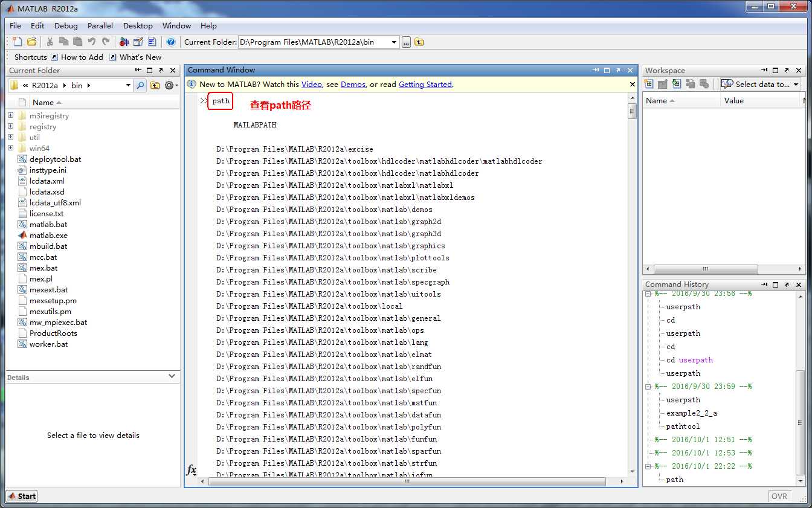Select cd userpath in Command History
Image resolution: width=812 pixels, height=508 pixels.
(689, 360)
